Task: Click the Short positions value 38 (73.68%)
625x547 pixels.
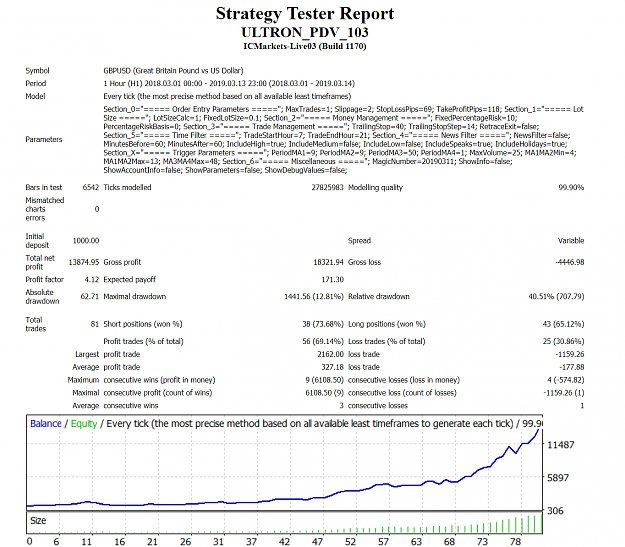Action: coord(323,324)
